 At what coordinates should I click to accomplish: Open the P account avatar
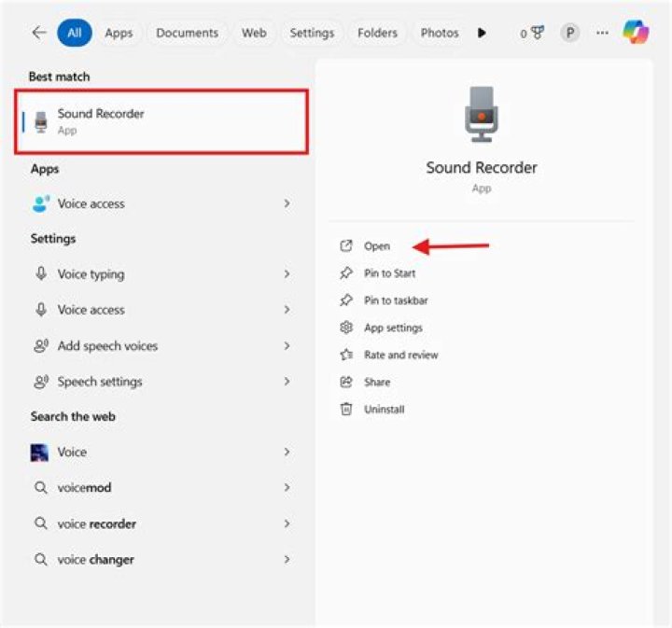pos(570,33)
